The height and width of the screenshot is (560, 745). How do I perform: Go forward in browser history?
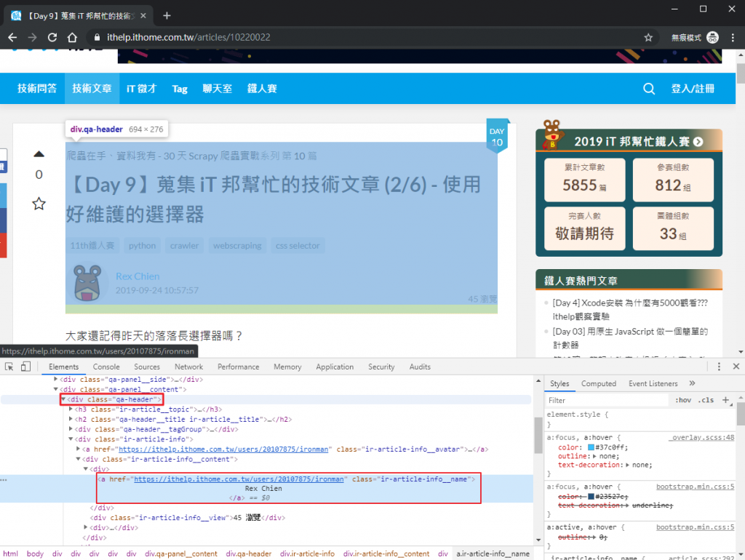(32, 38)
